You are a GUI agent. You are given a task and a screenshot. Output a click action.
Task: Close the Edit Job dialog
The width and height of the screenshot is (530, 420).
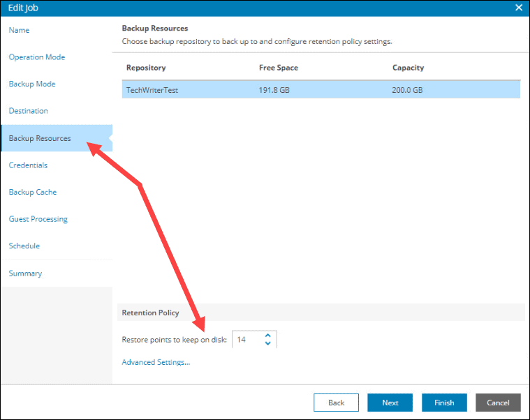[519, 8]
